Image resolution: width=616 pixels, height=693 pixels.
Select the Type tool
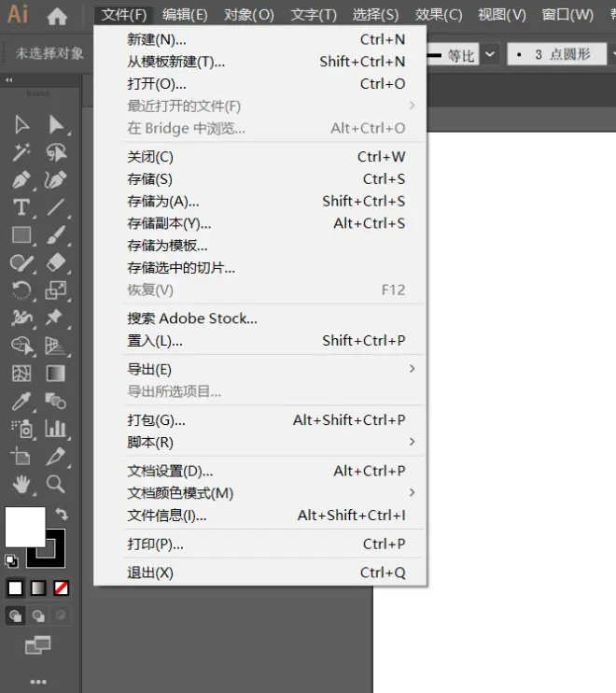[x=21, y=207]
